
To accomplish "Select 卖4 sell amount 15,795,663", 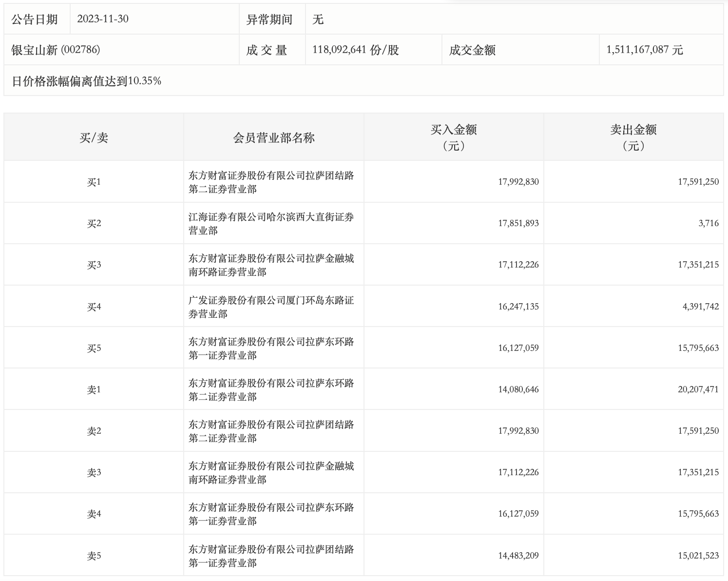I will 698,514.
